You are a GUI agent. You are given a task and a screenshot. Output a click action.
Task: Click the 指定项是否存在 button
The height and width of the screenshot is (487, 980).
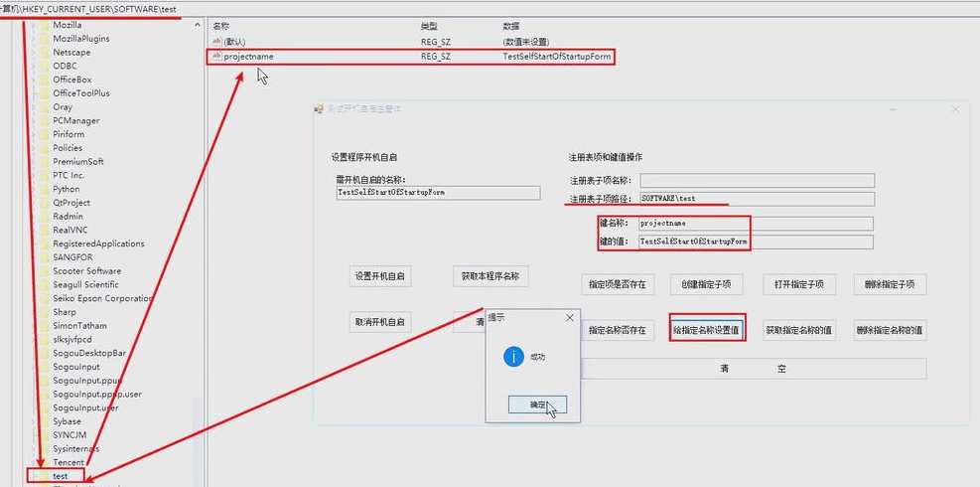(617, 284)
